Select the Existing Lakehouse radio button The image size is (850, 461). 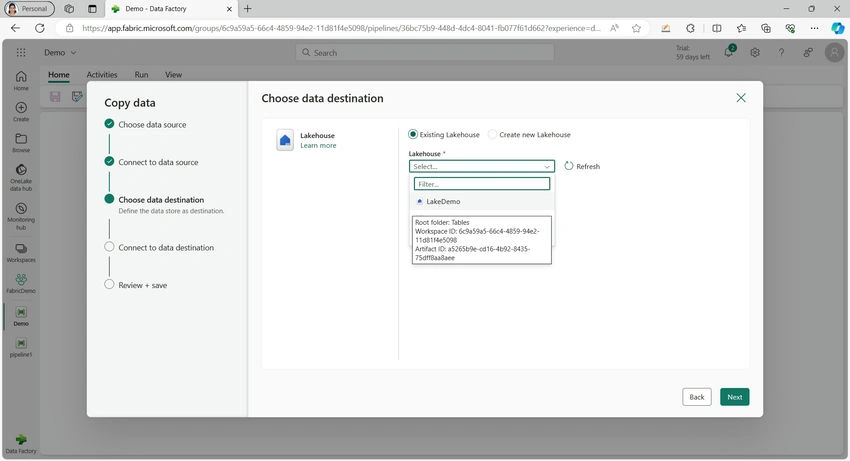(413, 134)
